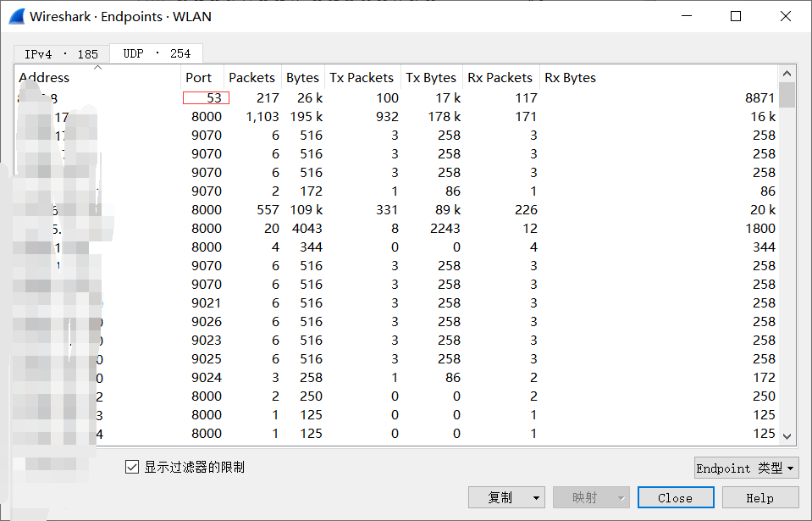Switch to the IPv4 · 185 tab
The height and width of the screenshot is (521, 812).
61,53
